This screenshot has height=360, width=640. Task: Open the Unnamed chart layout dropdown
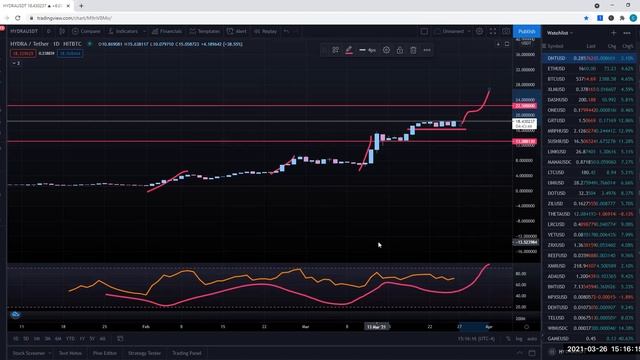tap(453, 31)
